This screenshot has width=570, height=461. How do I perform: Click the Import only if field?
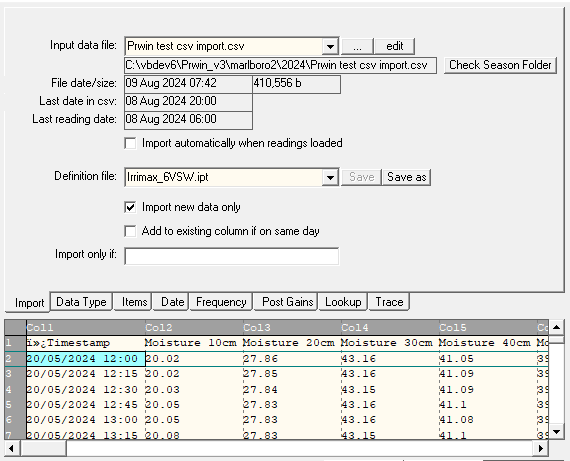click(232, 256)
